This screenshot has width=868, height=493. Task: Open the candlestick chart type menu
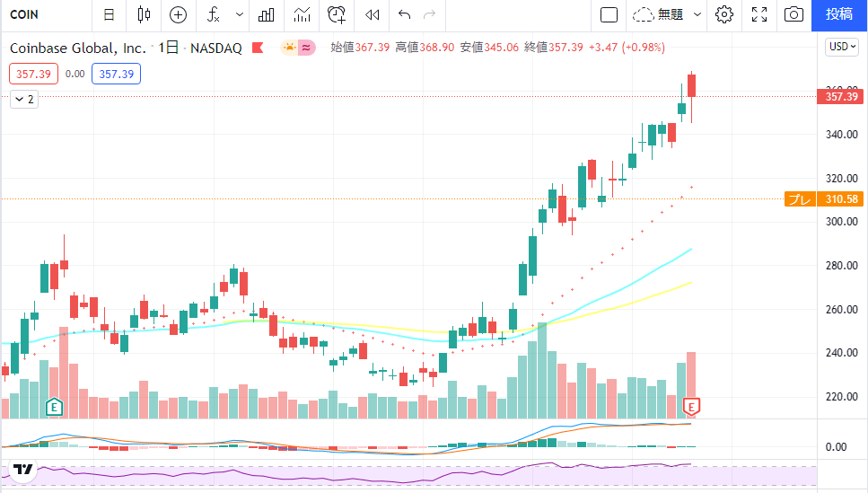144,15
